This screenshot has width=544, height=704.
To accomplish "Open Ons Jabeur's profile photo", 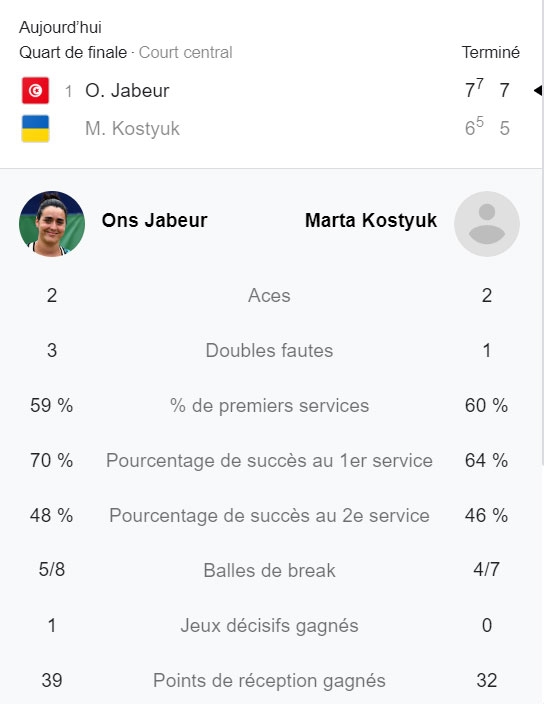I will (52, 224).
